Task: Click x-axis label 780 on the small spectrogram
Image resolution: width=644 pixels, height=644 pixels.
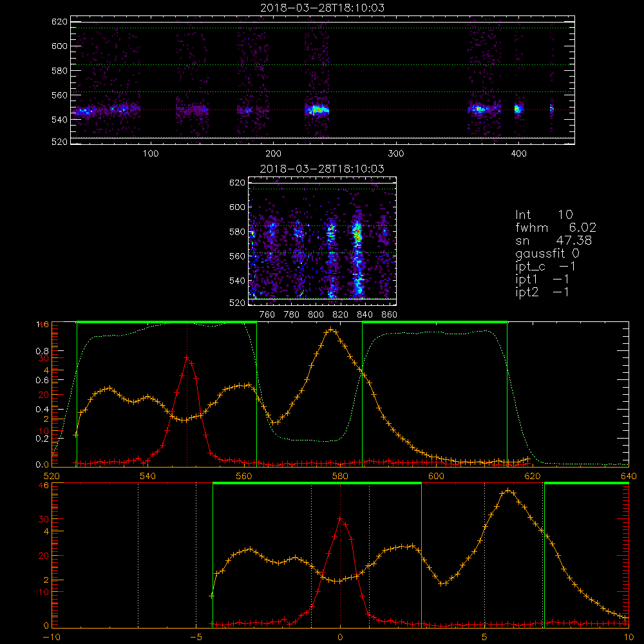Action: pyautogui.click(x=292, y=315)
